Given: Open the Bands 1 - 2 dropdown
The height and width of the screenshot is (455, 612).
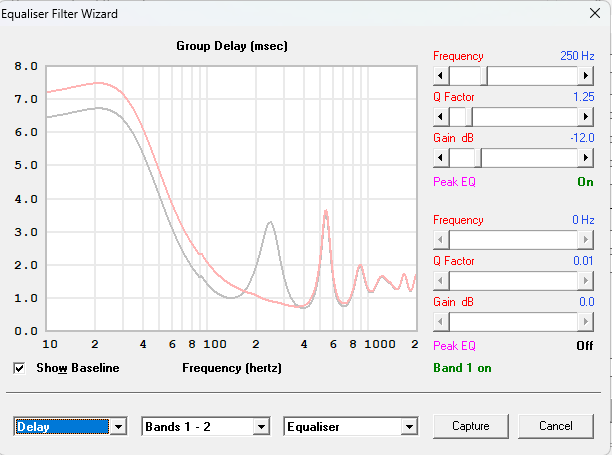Looking at the screenshot, I should click(x=261, y=427).
